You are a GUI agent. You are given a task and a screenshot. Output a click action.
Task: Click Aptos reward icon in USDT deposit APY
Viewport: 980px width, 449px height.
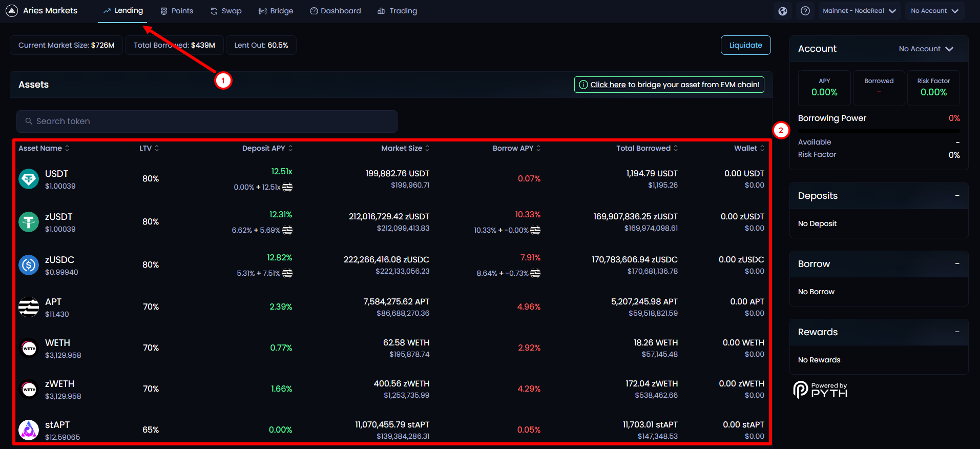[x=287, y=187]
